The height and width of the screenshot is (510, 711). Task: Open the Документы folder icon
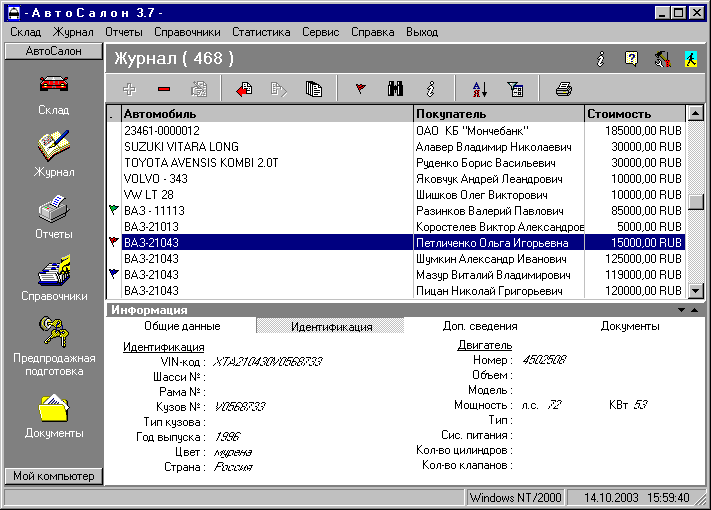click(x=53, y=415)
